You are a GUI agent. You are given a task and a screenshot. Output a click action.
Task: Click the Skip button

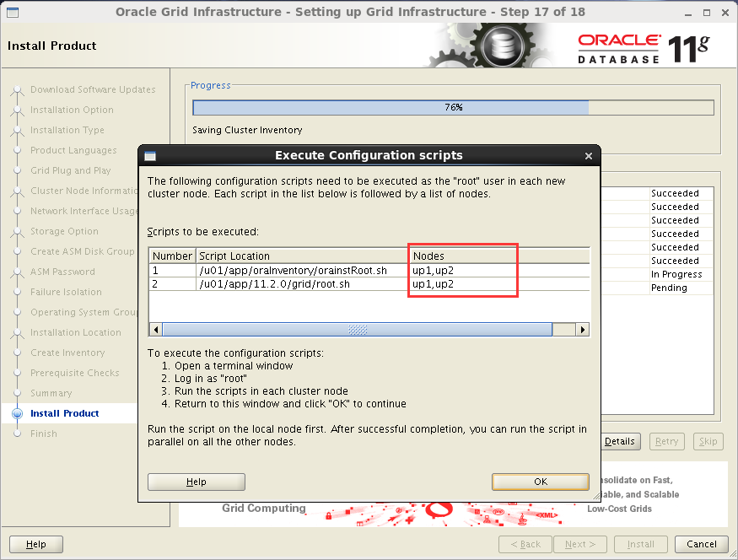[708, 441]
